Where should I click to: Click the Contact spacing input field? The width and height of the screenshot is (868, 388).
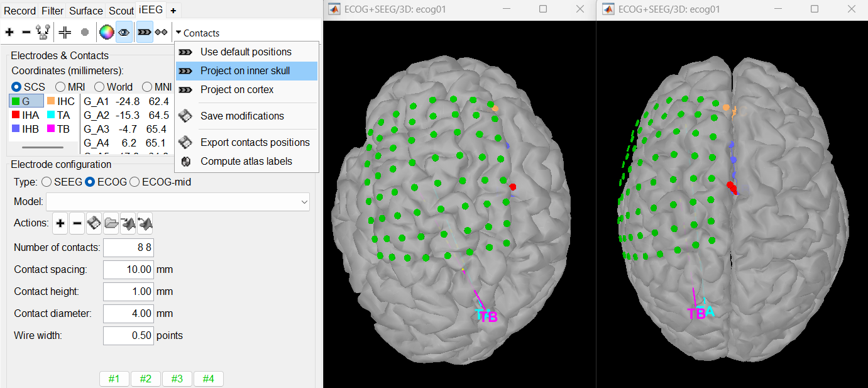pos(128,270)
